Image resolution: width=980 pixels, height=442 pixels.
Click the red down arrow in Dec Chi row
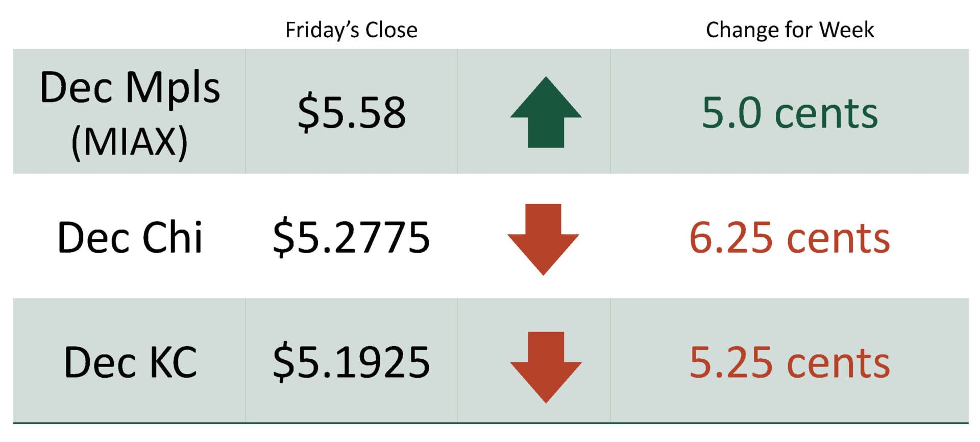[543, 238]
